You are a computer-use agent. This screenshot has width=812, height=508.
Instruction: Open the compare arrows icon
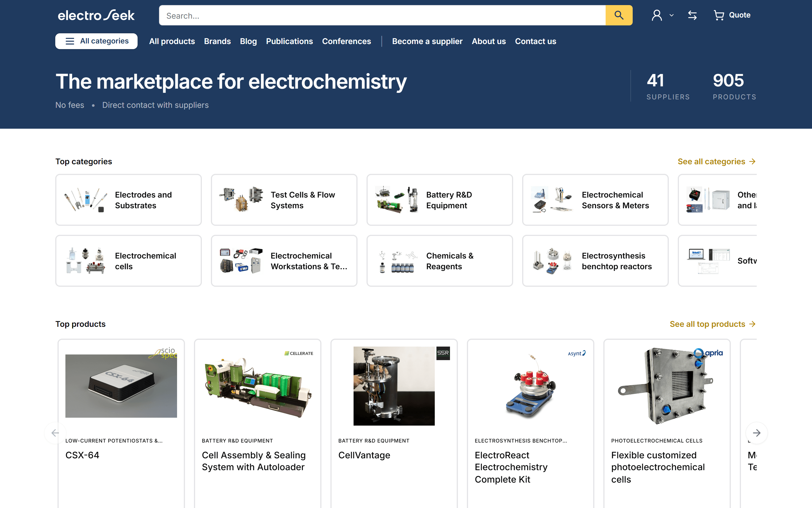692,15
